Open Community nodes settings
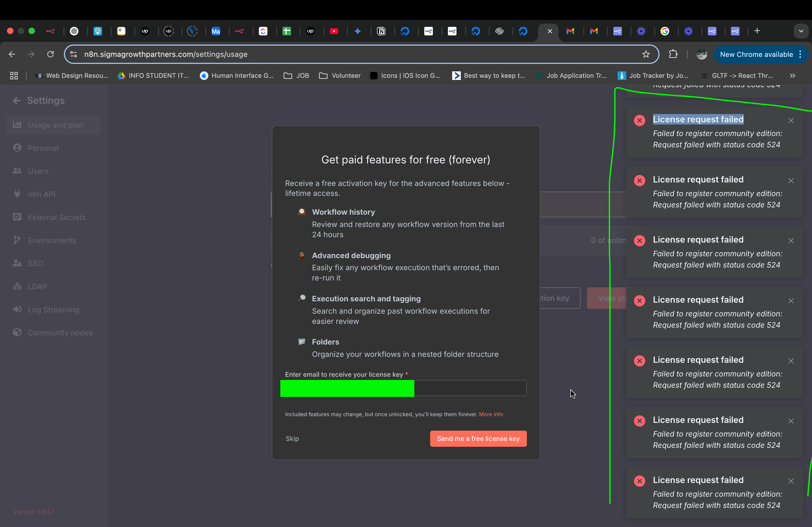This screenshot has height=527, width=812. coord(53,333)
